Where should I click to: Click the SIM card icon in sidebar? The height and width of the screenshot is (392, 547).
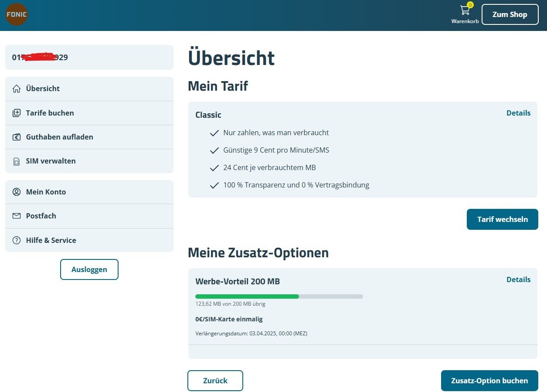coord(17,161)
